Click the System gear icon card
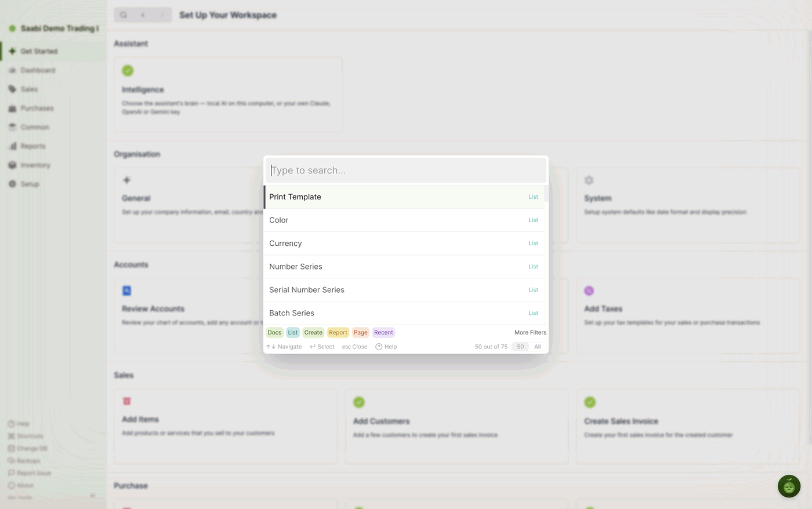 click(x=589, y=180)
